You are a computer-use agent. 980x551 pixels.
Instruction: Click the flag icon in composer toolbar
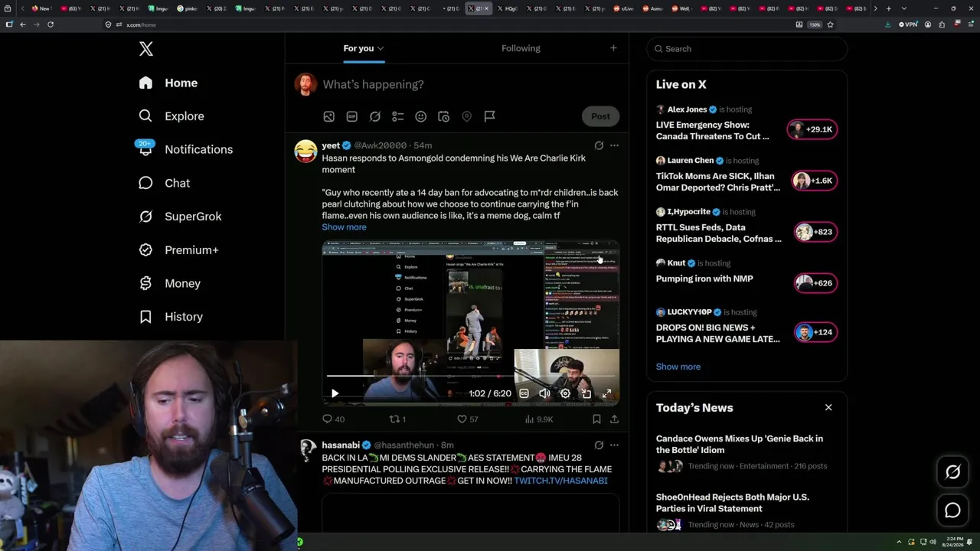click(489, 116)
